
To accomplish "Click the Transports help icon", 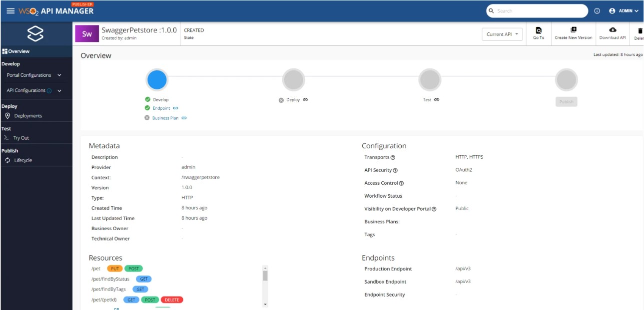I will [x=393, y=158].
